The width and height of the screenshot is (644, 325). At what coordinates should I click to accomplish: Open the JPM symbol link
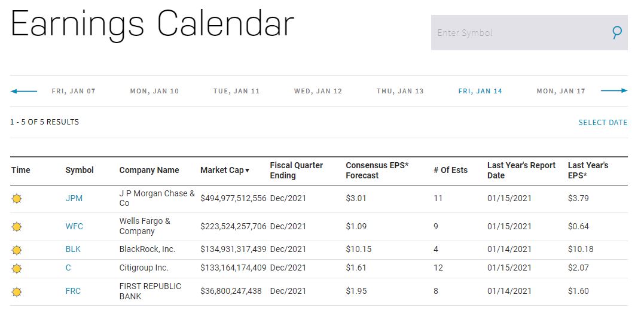[74, 198]
